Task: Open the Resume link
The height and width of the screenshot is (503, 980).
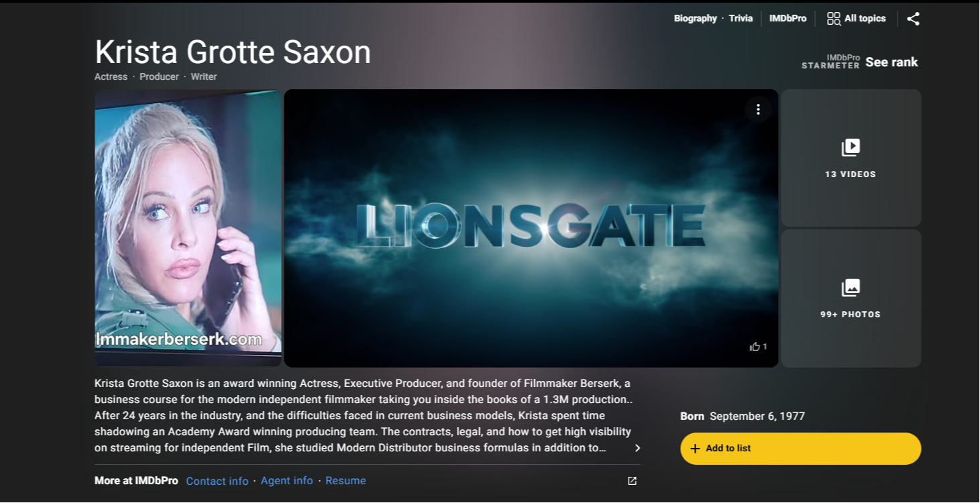Action: pos(345,481)
